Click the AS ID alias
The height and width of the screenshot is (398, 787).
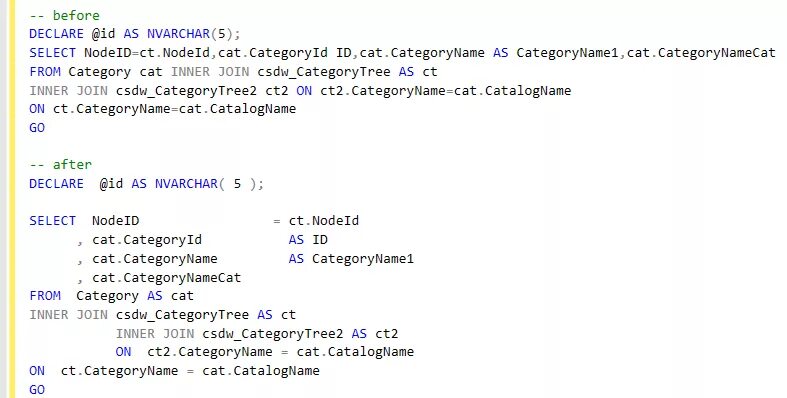tap(308, 240)
